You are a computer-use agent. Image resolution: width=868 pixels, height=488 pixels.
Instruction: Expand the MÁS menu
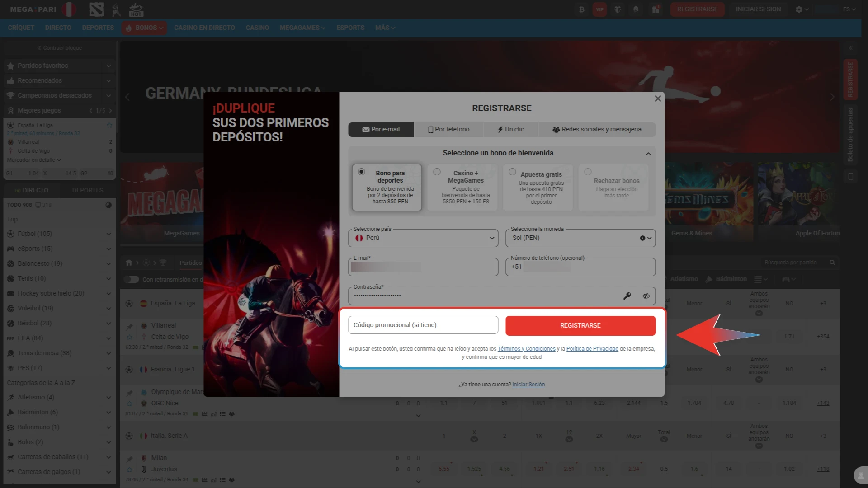[x=385, y=28]
